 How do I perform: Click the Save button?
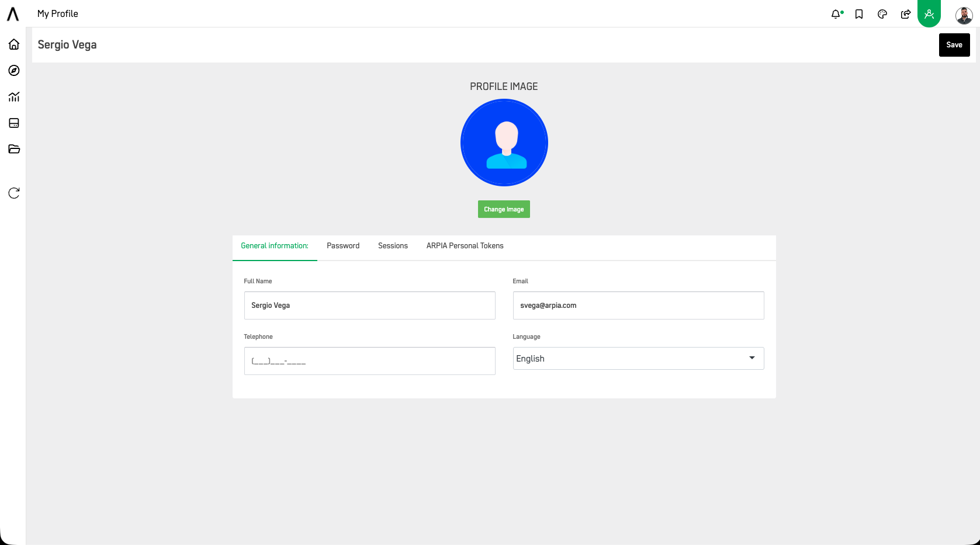(x=954, y=45)
